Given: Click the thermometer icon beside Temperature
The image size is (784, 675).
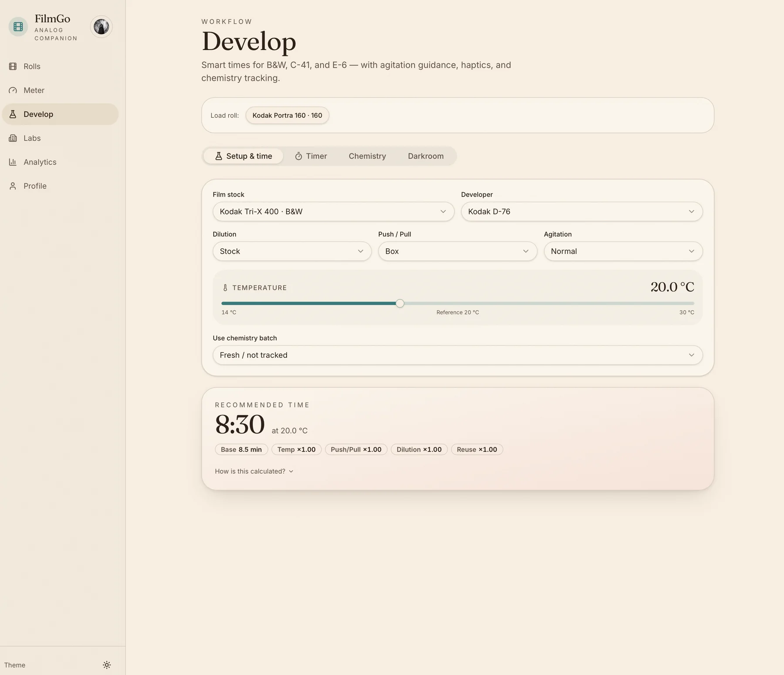Looking at the screenshot, I should point(225,288).
